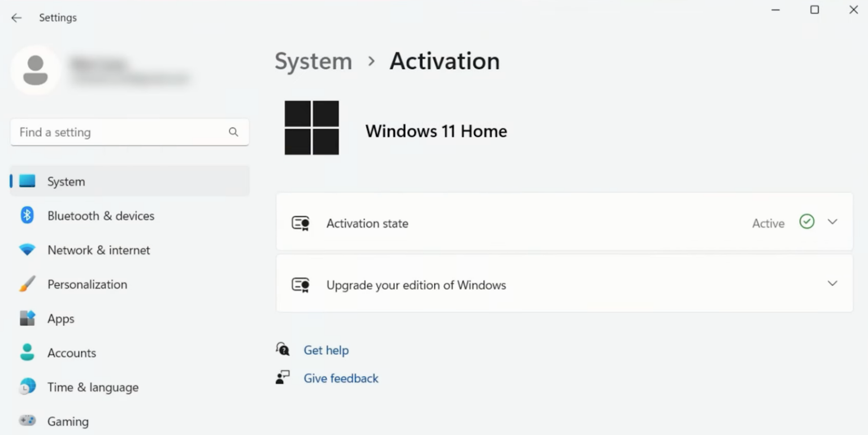
Task: Click the Give feedback link
Action: [x=341, y=378]
